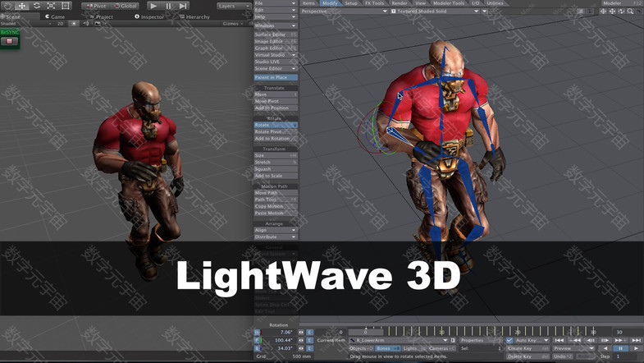Open the Gizmos dropdown

tap(233, 24)
